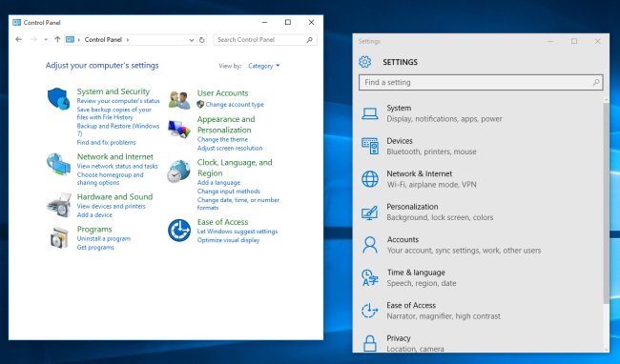
Task: Open View devices and printers
Action: tap(111, 207)
